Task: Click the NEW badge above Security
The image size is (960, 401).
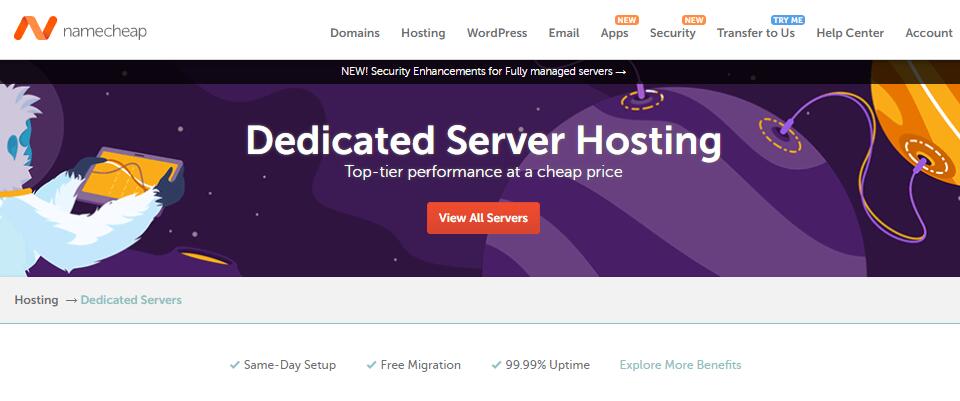Action: coord(694,20)
